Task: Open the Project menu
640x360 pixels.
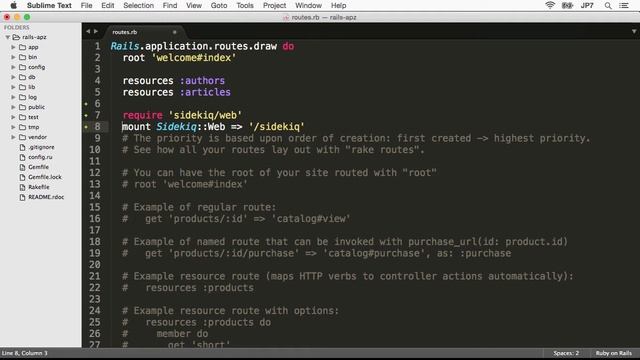Action: tap(274, 5)
